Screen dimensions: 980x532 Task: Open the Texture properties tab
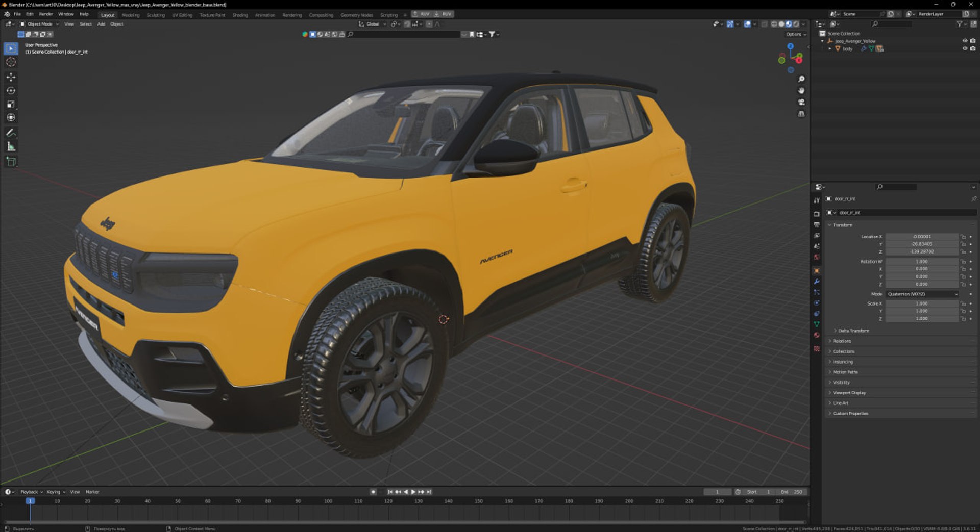click(817, 349)
